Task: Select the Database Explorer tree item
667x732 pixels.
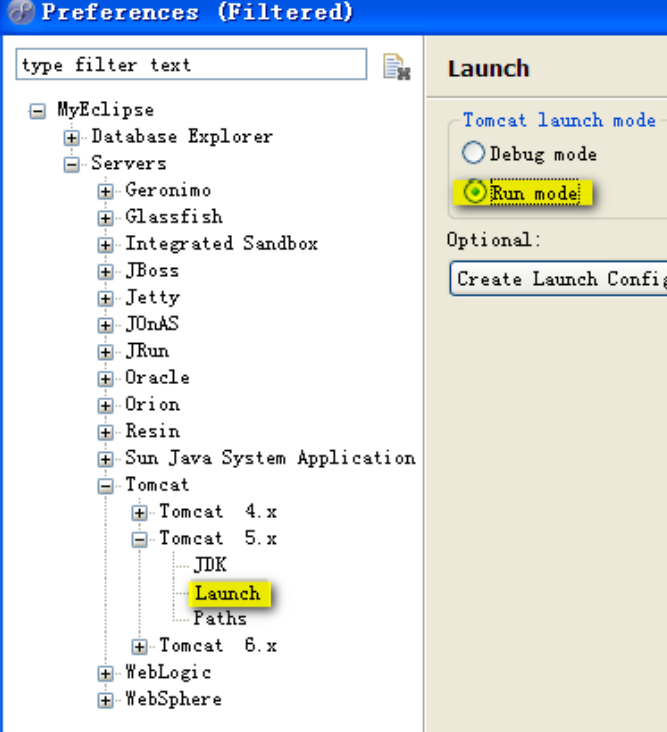Action: point(182,137)
